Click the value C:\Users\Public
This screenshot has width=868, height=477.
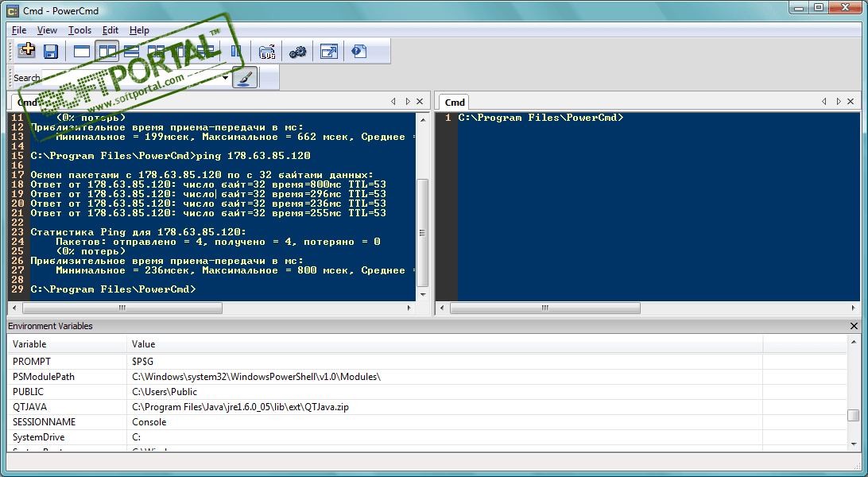click(165, 392)
